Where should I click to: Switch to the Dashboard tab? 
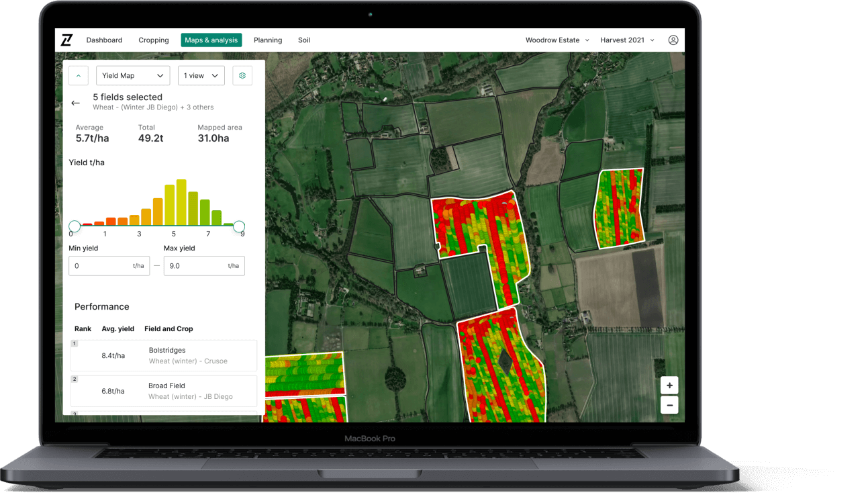coord(104,40)
